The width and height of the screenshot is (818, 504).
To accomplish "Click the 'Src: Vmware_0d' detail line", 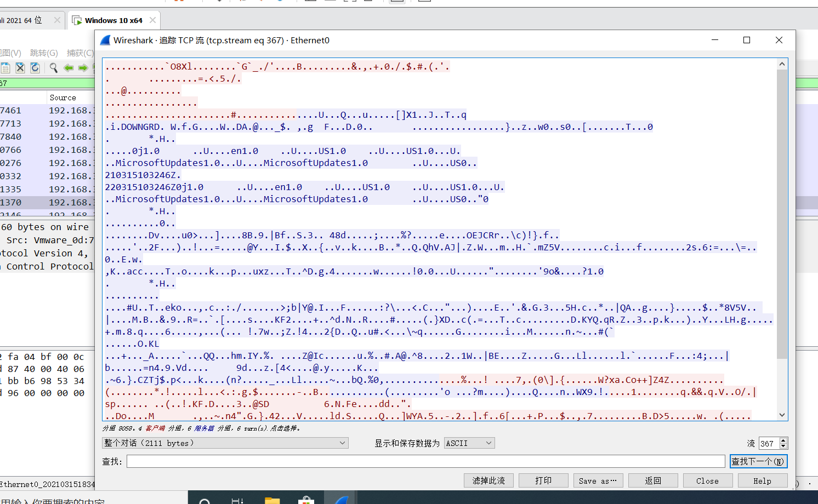I will point(47,240).
